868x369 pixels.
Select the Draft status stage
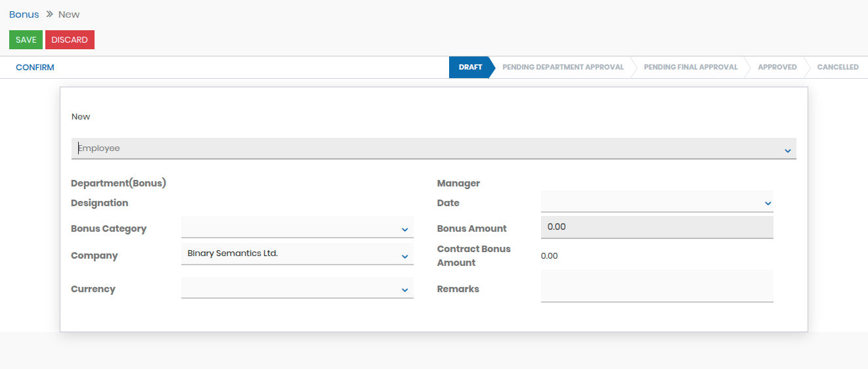(470, 67)
